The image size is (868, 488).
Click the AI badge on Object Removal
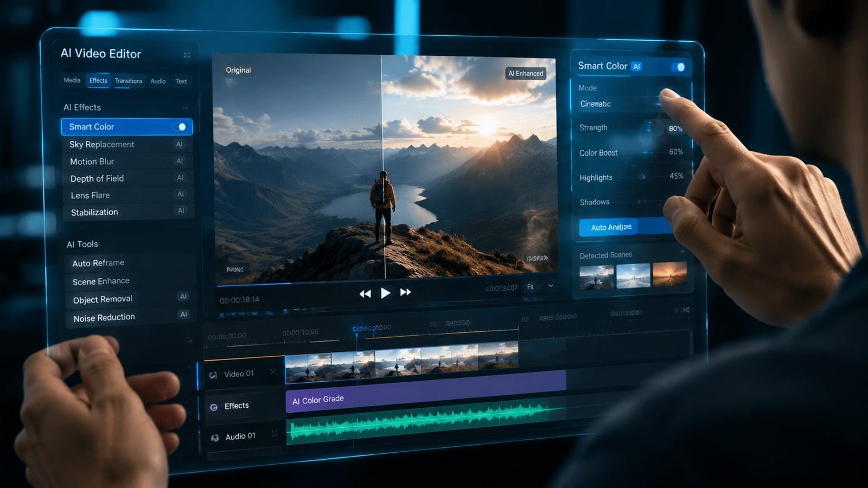pos(183,297)
